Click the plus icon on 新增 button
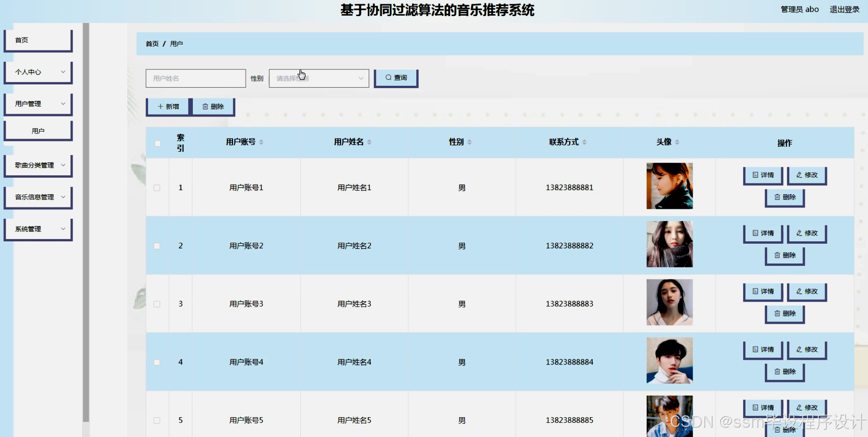The image size is (868, 437). [x=160, y=107]
